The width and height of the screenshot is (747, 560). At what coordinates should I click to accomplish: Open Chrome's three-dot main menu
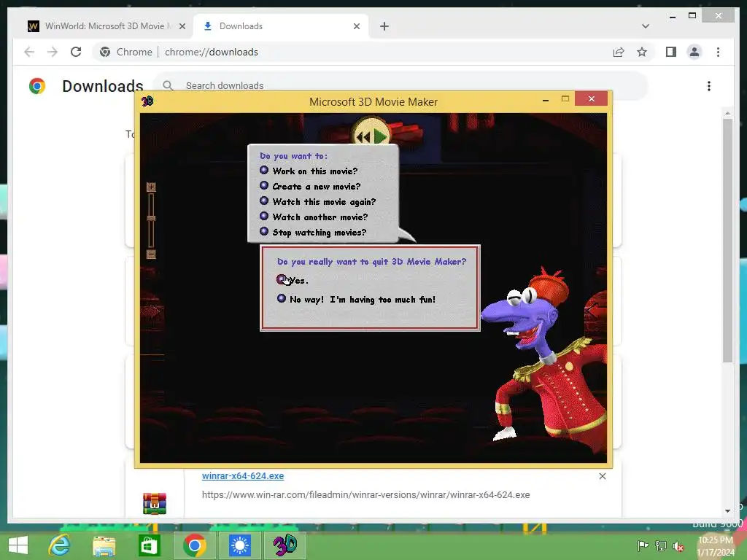pos(718,52)
